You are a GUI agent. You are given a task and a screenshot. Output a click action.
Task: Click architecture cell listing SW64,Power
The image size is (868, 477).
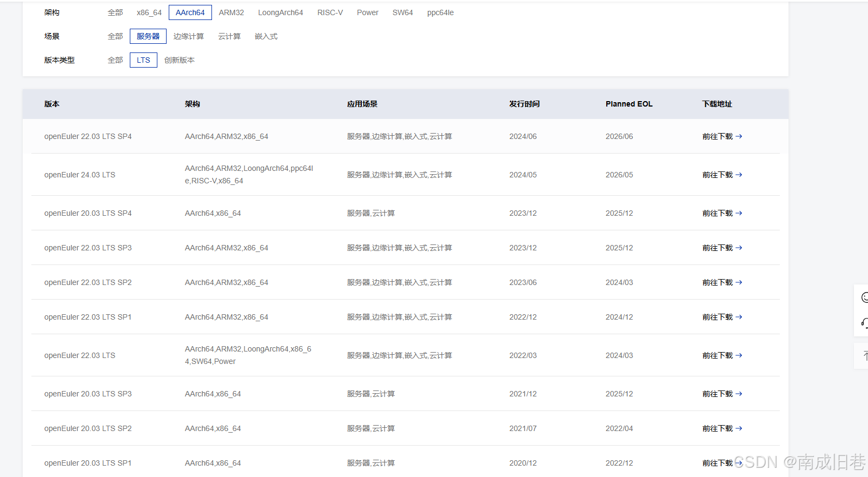(248, 355)
